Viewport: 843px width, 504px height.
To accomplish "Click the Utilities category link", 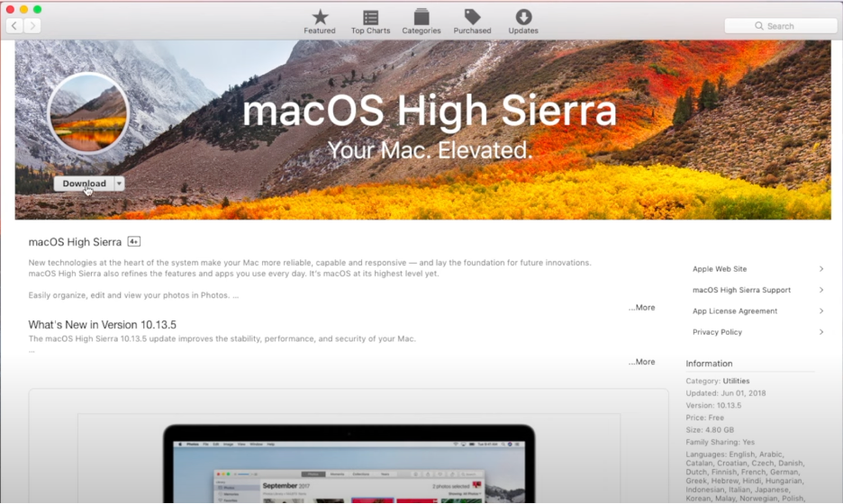I will [736, 381].
